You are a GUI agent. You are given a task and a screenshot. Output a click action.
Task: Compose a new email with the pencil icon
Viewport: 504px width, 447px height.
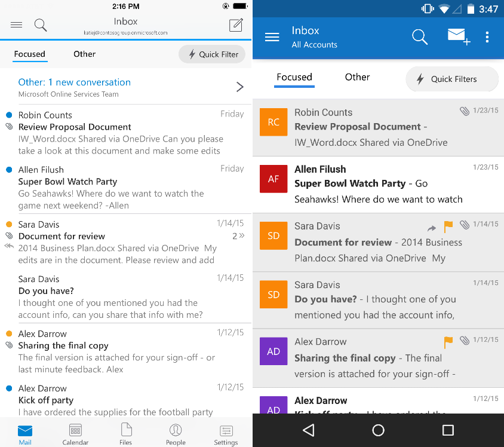[236, 25]
